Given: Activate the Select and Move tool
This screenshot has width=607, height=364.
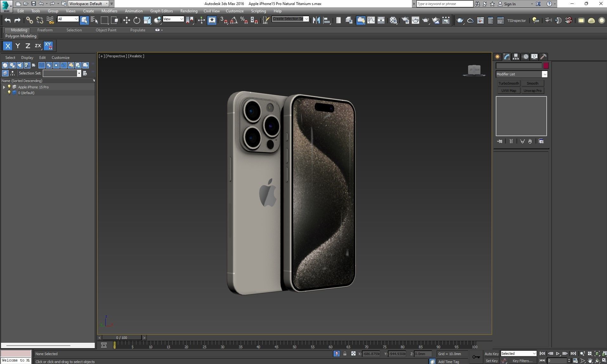Looking at the screenshot, I should [127, 20].
